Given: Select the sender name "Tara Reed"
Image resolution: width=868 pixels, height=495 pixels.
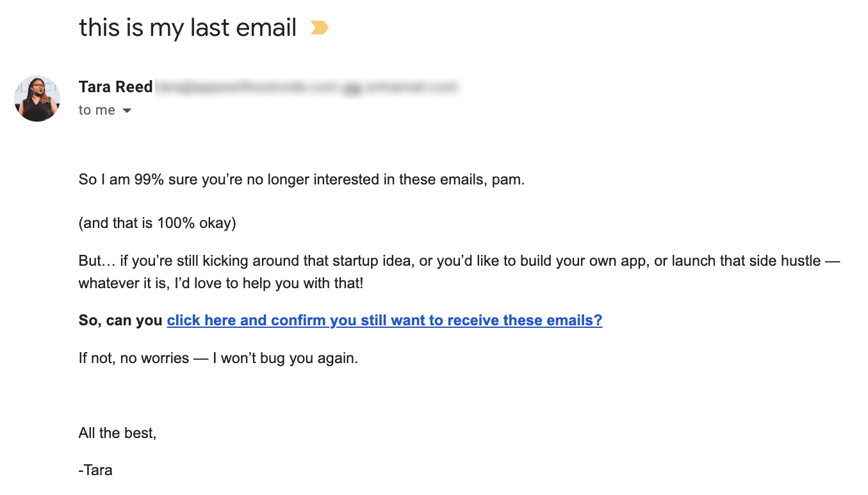Looking at the screenshot, I should tap(115, 86).
